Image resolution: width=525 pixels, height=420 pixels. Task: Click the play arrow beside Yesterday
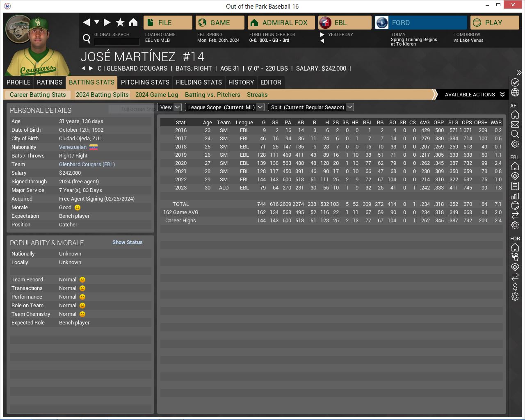pos(322,35)
